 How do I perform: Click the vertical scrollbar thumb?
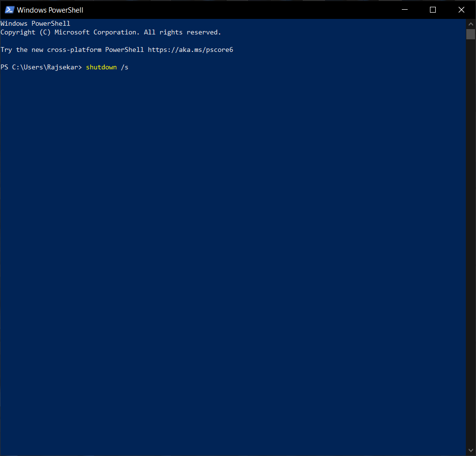click(471, 34)
